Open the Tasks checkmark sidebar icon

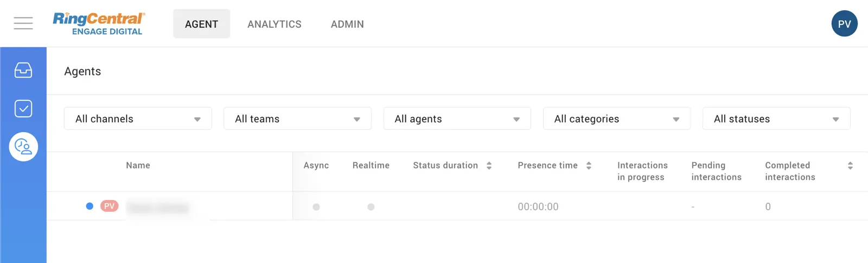pos(23,109)
